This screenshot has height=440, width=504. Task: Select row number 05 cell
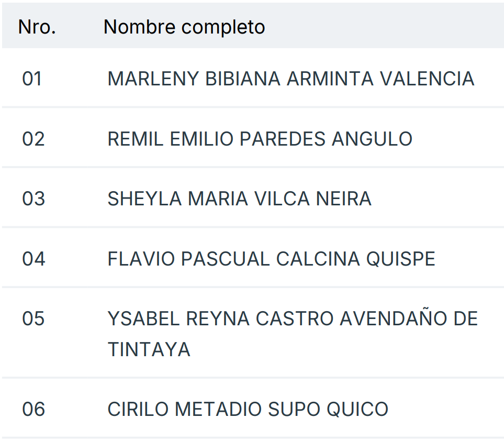click(x=33, y=318)
